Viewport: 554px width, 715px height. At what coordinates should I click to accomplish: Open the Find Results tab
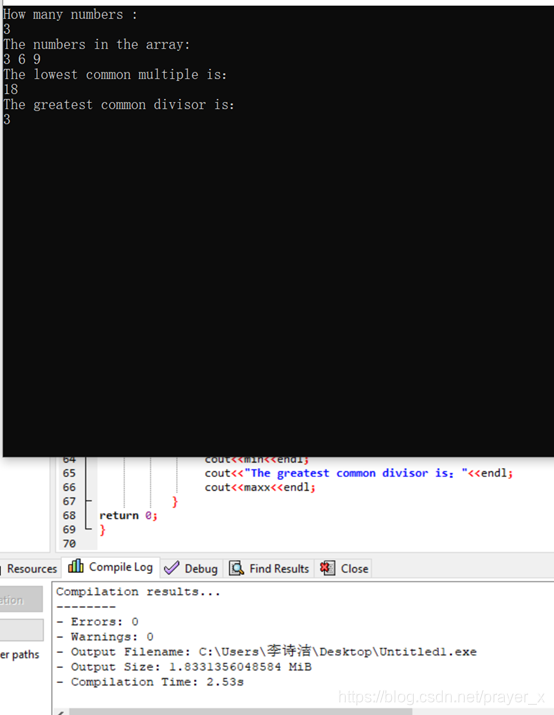269,568
